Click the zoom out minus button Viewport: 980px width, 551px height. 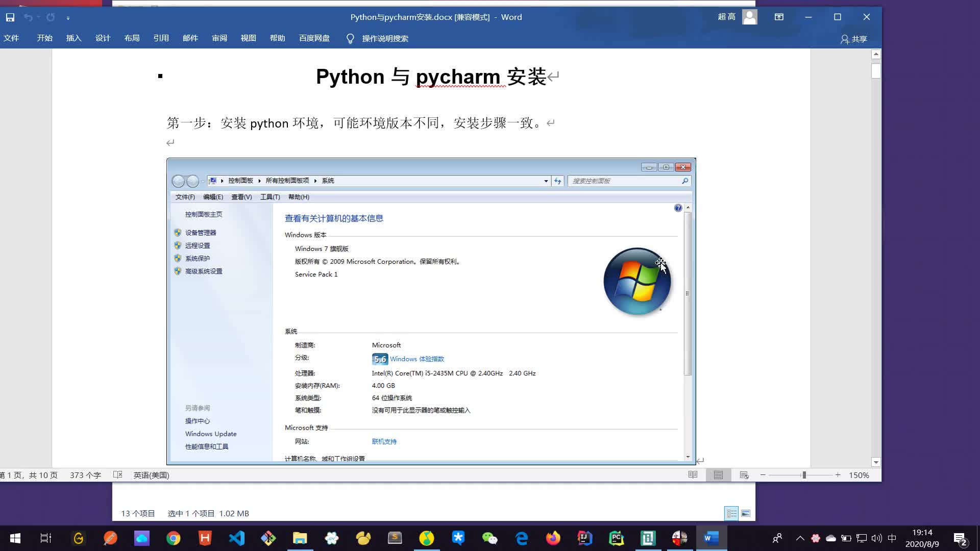763,475
